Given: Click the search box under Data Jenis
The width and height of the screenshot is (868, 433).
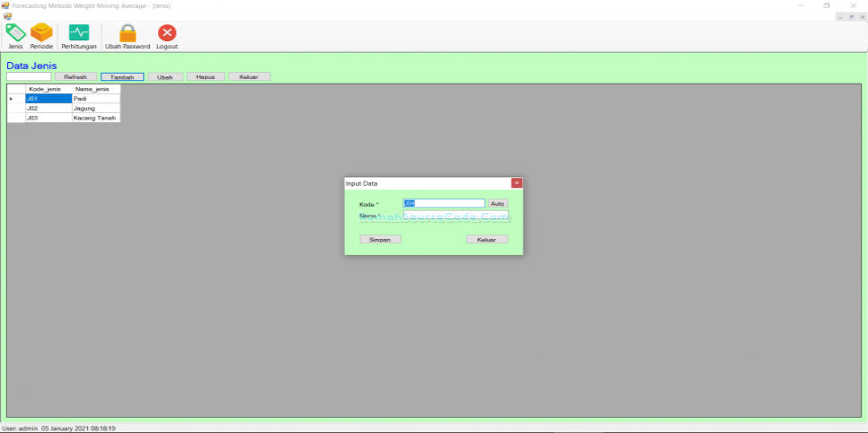Looking at the screenshot, I should click(x=29, y=77).
